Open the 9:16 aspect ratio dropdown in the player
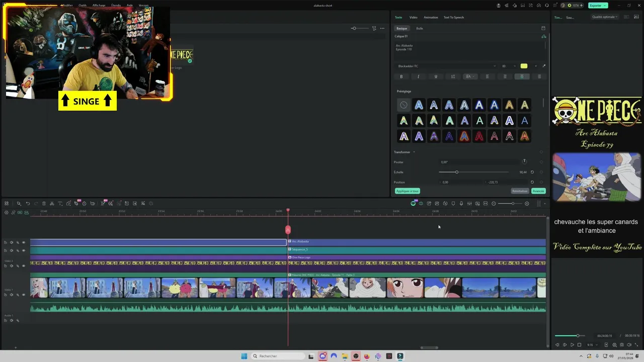Viewport: 644px width, 362px height. click(x=593, y=345)
